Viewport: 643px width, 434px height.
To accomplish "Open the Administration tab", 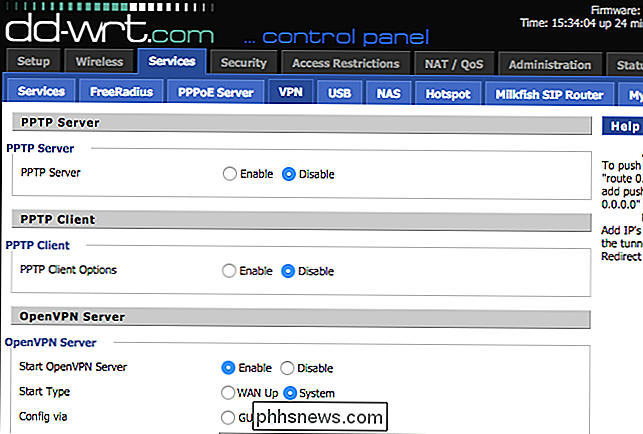I will click(550, 65).
